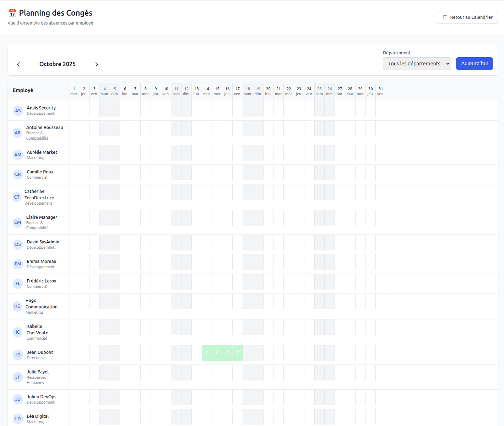Click the AS avatar for Anaïs Security
This screenshot has width=504, height=426.
pyautogui.click(x=18, y=111)
